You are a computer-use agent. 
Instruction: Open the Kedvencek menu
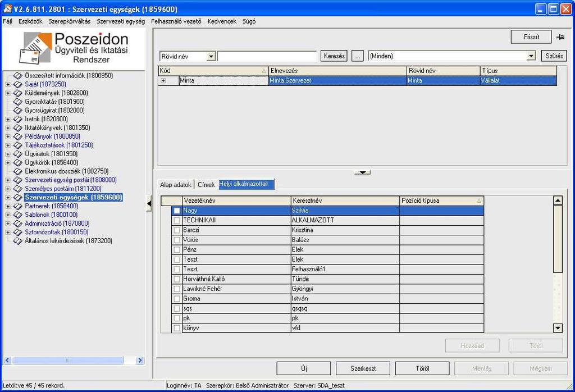[222, 21]
